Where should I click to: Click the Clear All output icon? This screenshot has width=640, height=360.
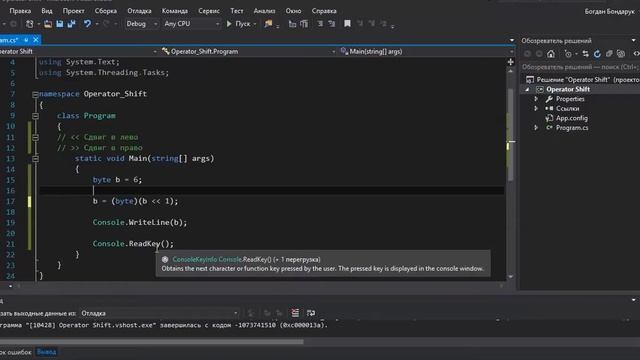[x=295, y=313]
